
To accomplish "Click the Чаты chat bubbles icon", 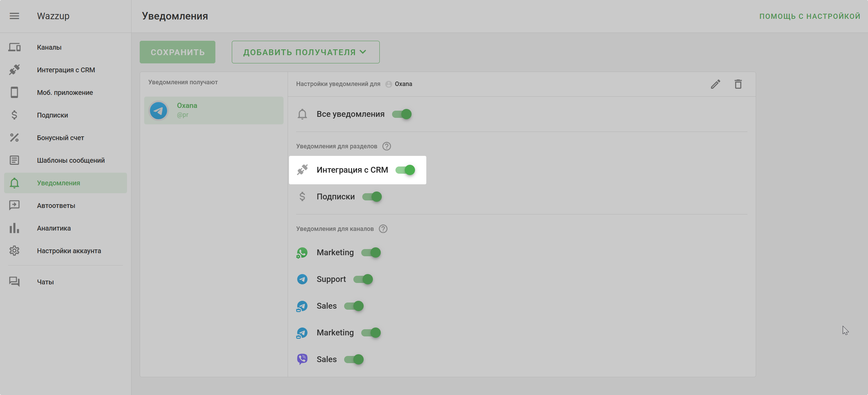I will pos(14,282).
